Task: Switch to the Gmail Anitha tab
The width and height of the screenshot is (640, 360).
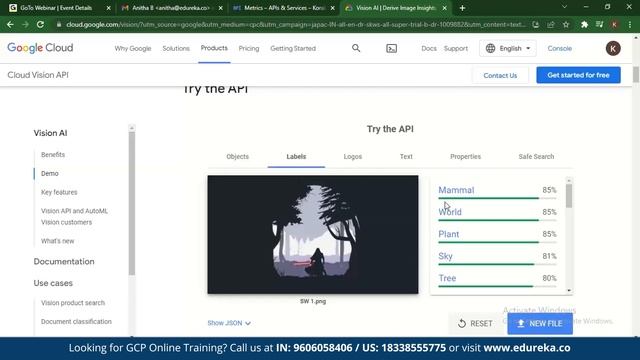Action: tap(171, 8)
